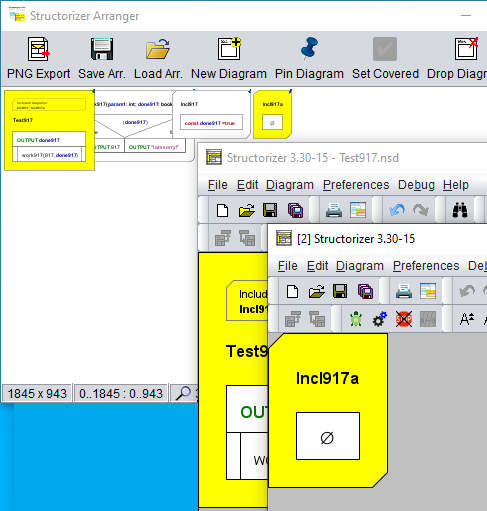Click the undo arrow in Test917 window
Screen dimensions: 487x511
coord(397,210)
